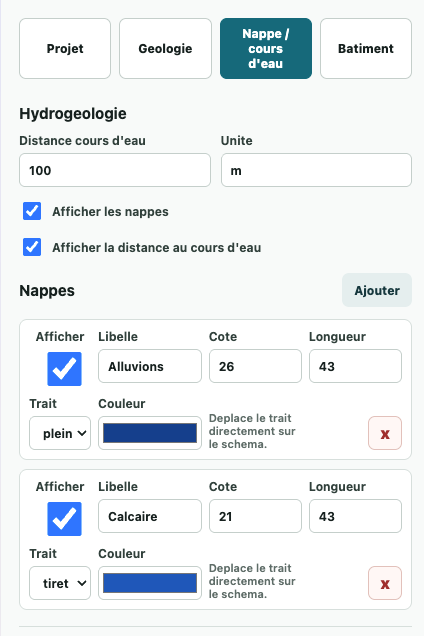Open the Geologie tab
Viewport: 424px width, 636px height.
(x=165, y=48)
